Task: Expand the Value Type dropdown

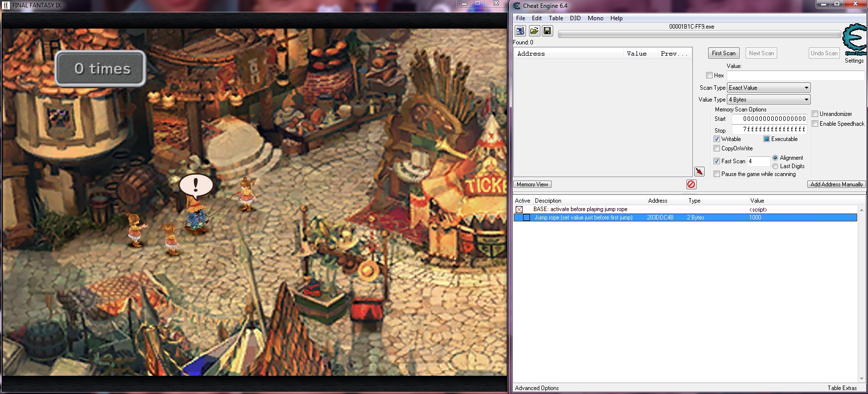Action: coord(769,100)
